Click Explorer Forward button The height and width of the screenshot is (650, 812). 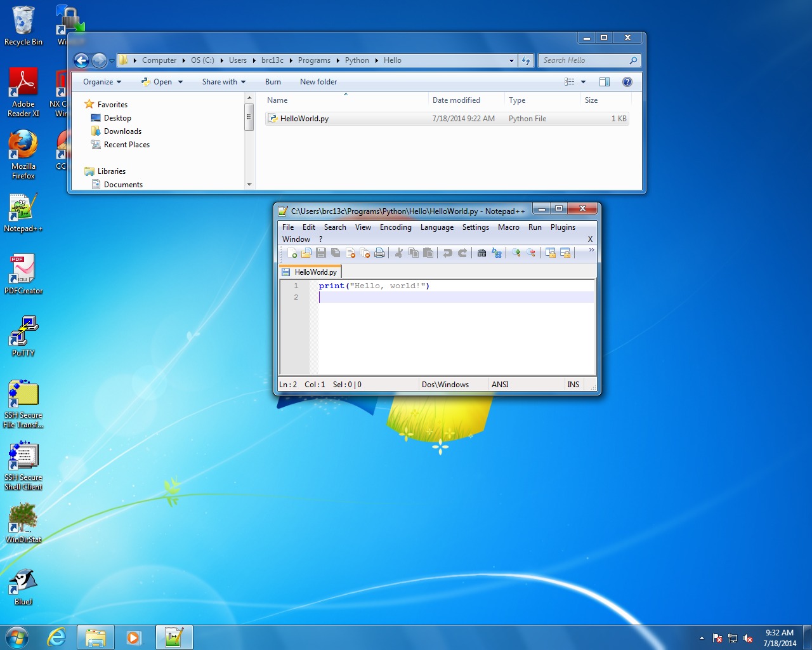tap(99, 60)
